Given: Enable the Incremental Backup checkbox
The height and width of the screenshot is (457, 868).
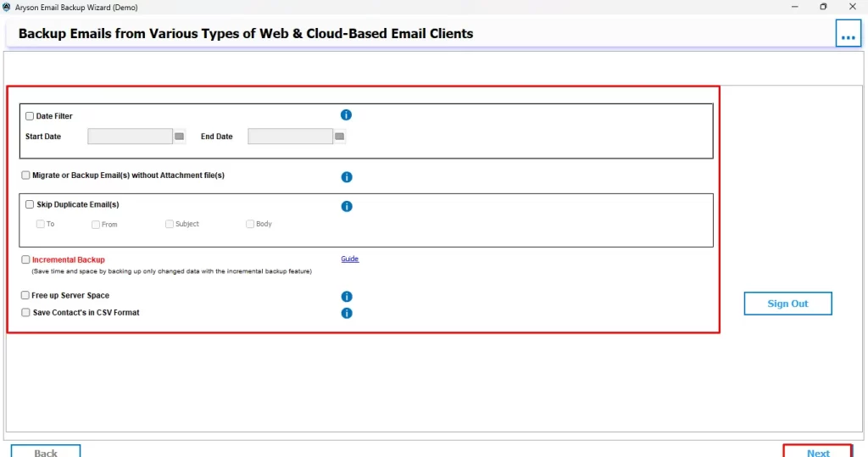Looking at the screenshot, I should click(x=25, y=260).
